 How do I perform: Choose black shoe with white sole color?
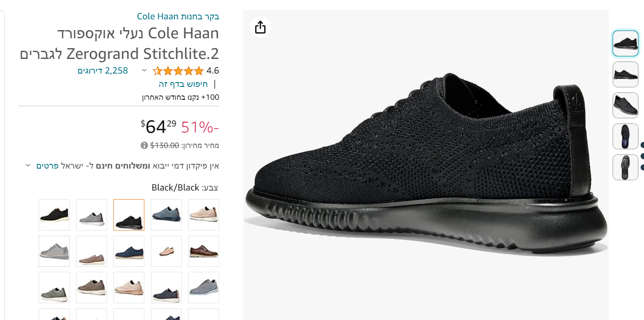54,215
